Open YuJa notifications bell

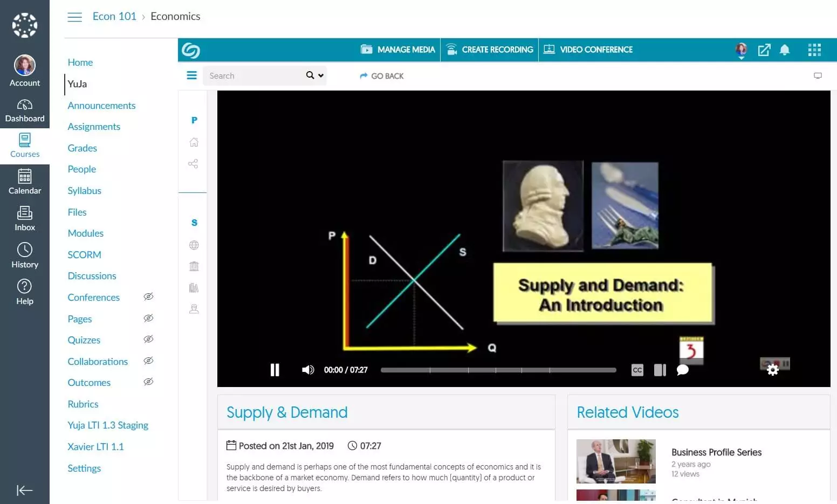(x=785, y=50)
